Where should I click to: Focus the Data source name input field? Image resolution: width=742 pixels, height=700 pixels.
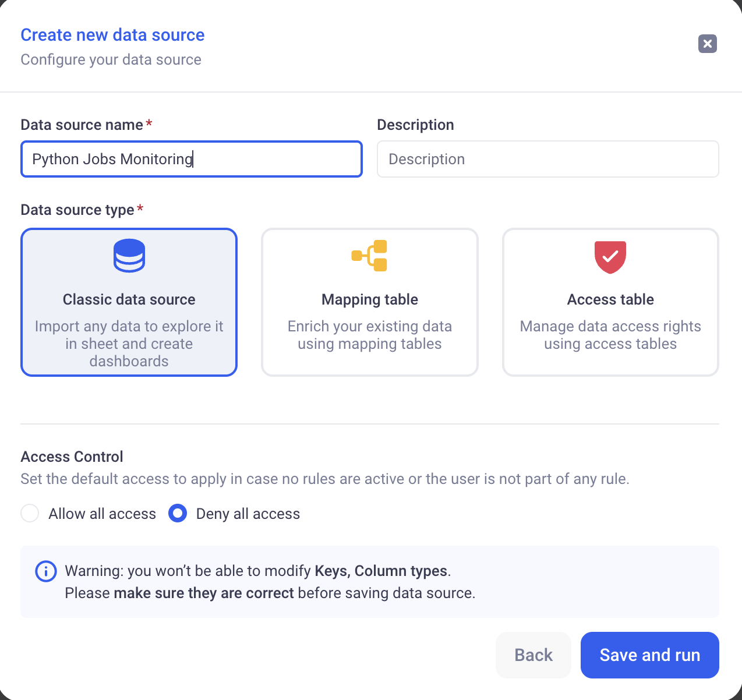191,159
